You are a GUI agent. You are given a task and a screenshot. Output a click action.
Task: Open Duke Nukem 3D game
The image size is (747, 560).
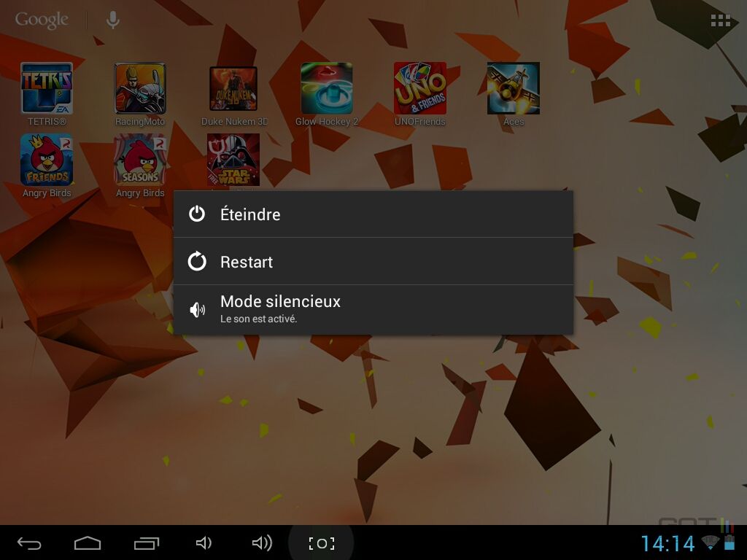pyautogui.click(x=233, y=88)
